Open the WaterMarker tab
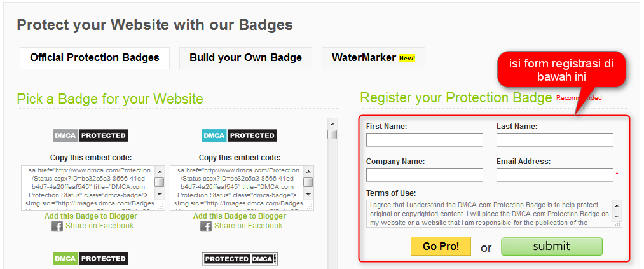Screen dimensions: 644x269 click(373, 58)
